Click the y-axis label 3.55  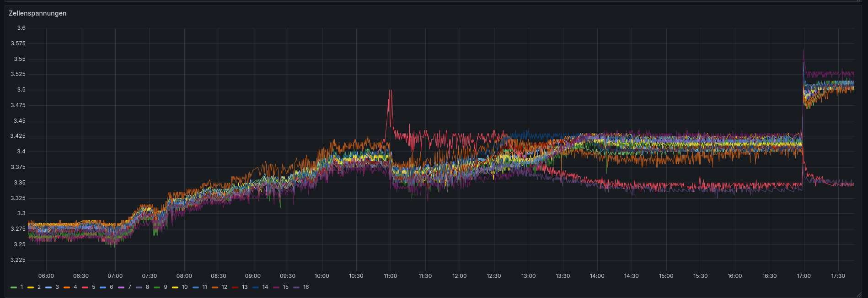pos(20,59)
